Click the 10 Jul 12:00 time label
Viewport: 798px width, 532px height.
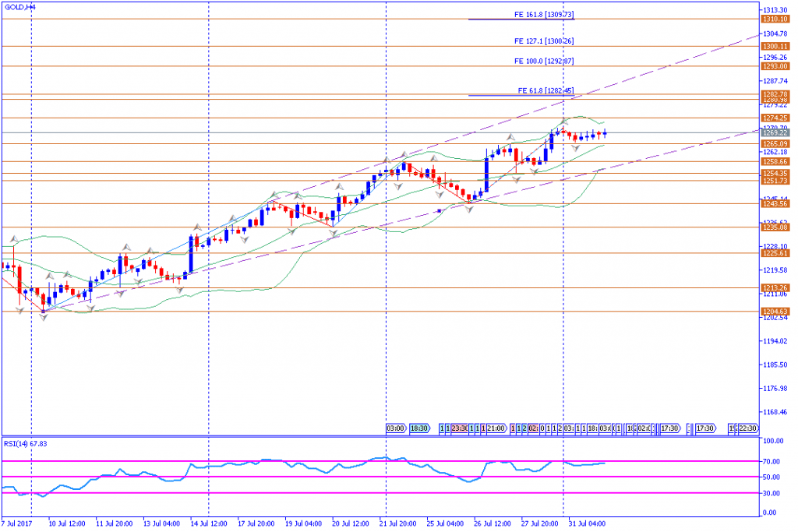67,524
